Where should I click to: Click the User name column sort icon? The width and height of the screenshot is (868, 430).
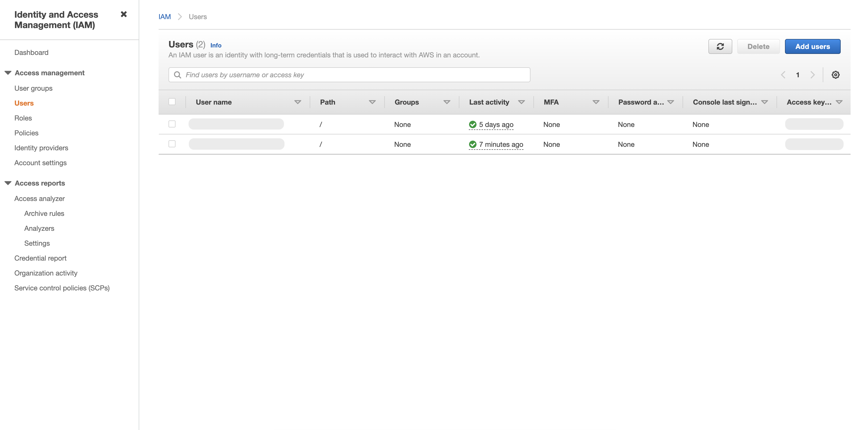pyautogui.click(x=298, y=102)
